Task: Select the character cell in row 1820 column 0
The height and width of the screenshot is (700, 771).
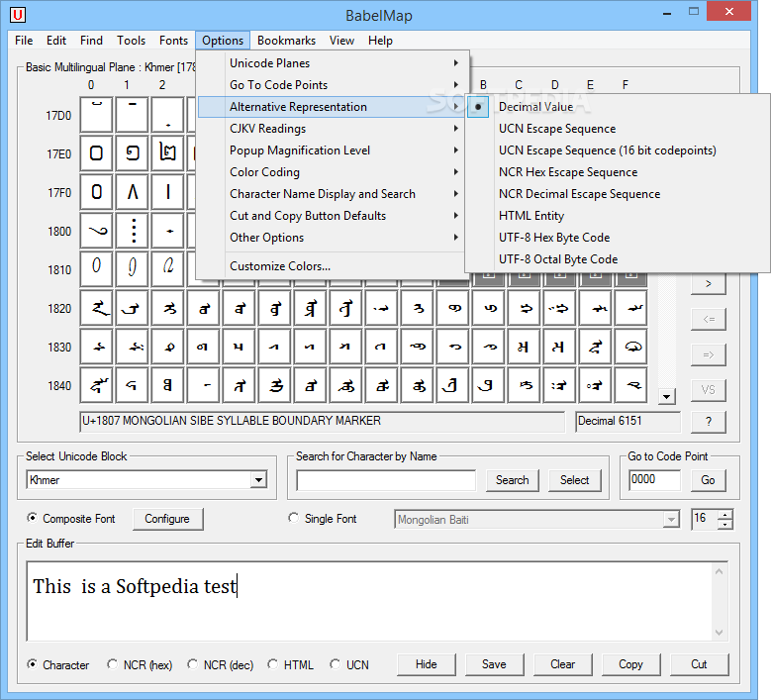Action: pyautogui.click(x=96, y=309)
